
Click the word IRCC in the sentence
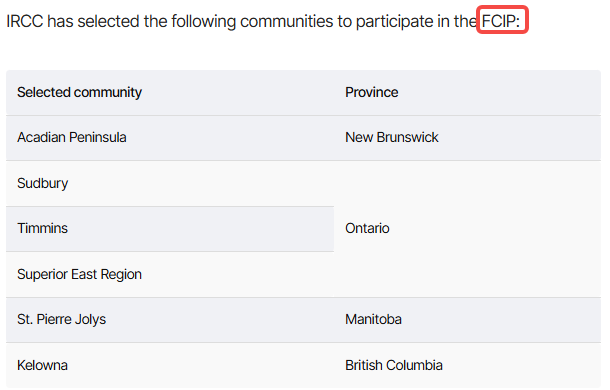coord(25,21)
